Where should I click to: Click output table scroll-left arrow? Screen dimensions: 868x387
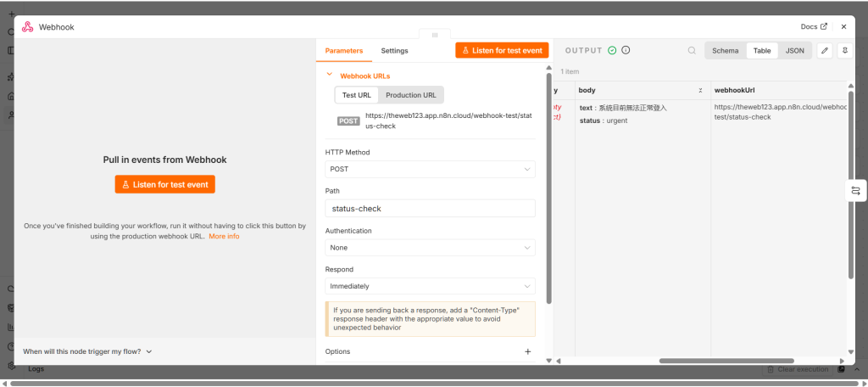coord(558,361)
